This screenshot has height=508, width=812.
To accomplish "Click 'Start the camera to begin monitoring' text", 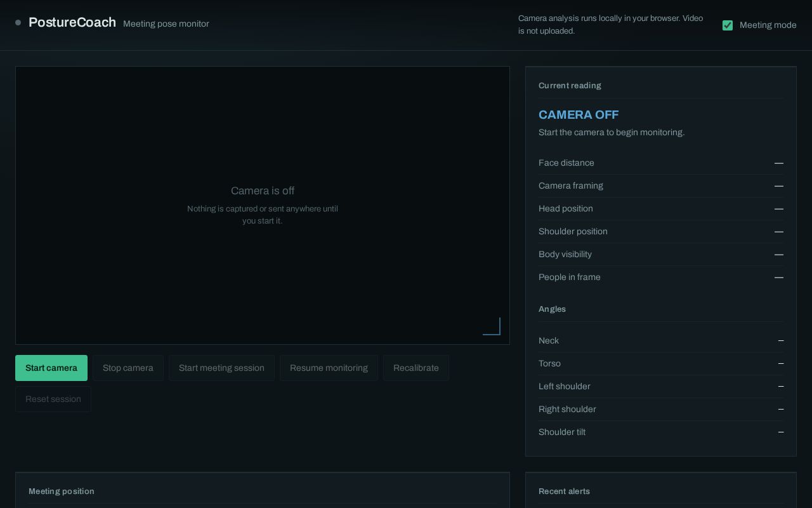I will 612,133.
